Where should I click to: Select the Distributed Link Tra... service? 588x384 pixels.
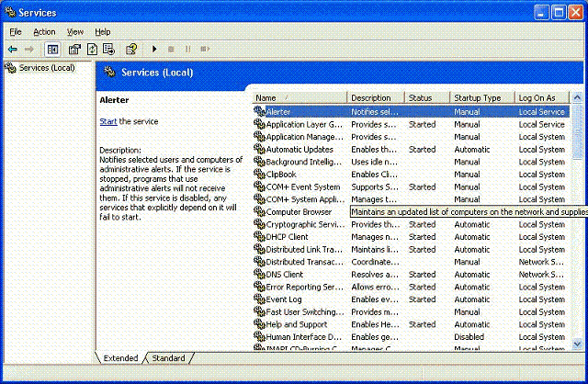click(x=411, y=249)
